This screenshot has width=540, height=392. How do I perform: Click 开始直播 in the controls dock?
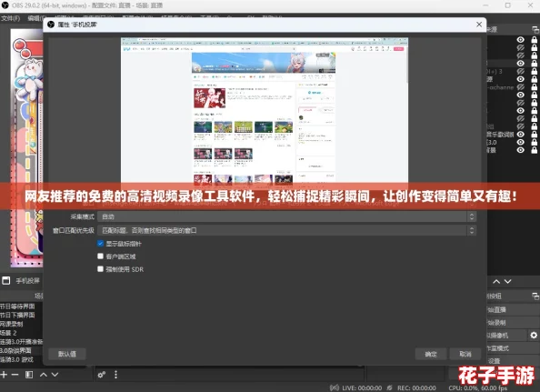pos(512,309)
